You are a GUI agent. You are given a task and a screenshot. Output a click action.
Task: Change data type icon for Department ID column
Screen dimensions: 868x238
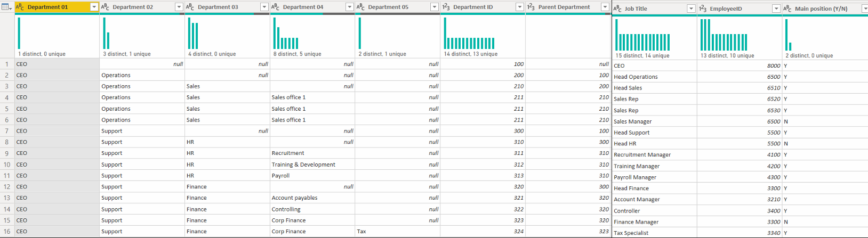click(x=446, y=7)
